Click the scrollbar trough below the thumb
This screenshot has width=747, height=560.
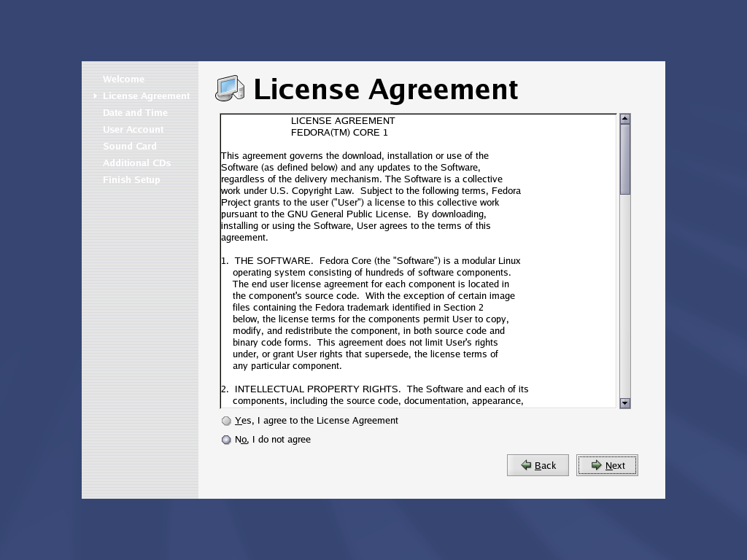(x=625, y=296)
